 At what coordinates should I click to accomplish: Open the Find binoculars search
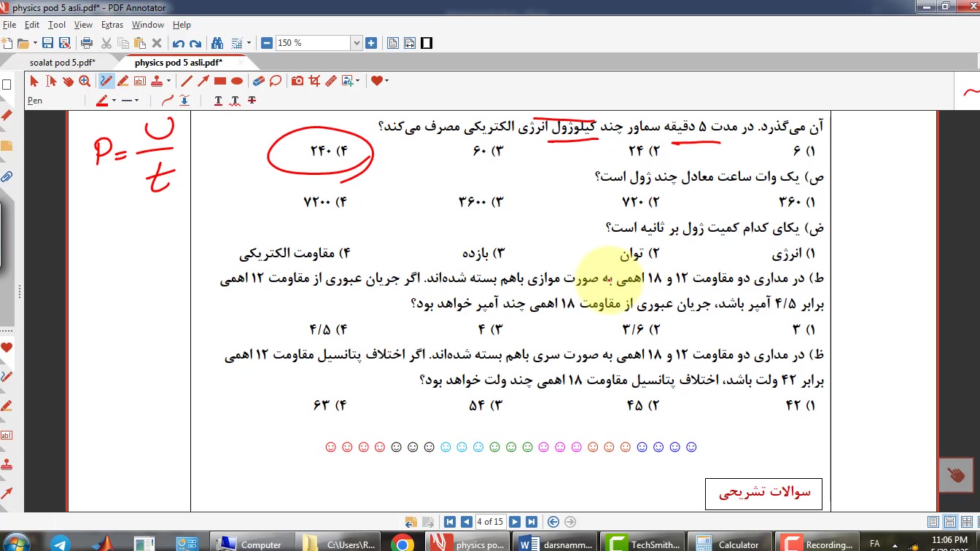coord(217,43)
